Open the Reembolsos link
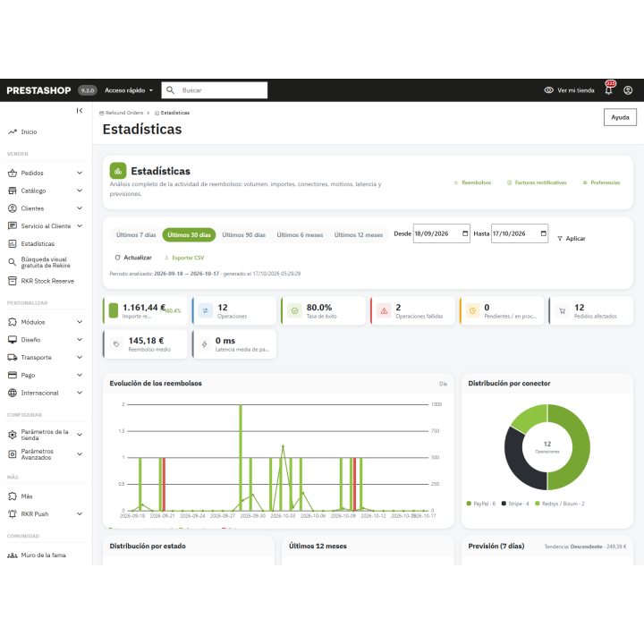Screen dimensions: 644x644 click(472, 182)
